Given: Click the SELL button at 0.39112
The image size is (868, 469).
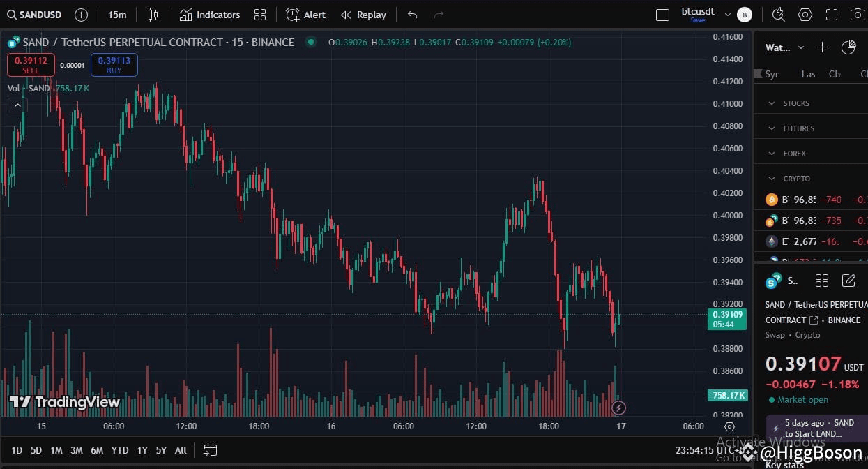Looking at the screenshot, I should [30, 64].
